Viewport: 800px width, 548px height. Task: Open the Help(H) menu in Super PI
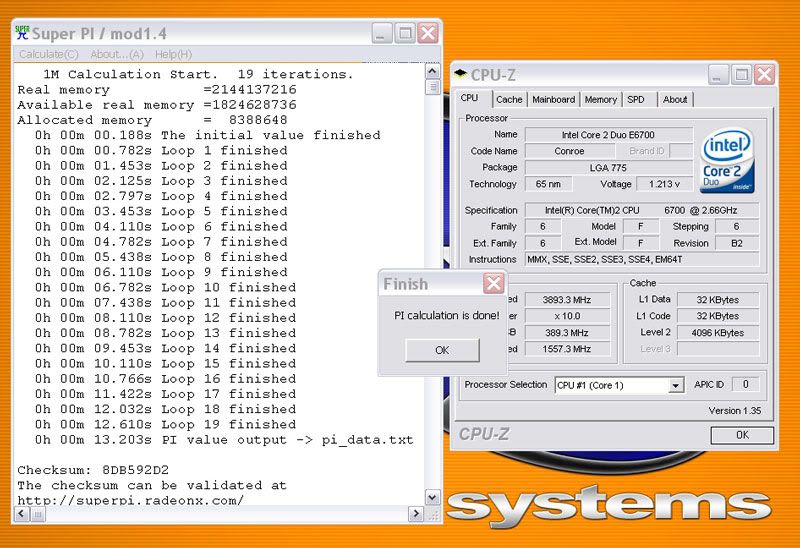(x=173, y=54)
